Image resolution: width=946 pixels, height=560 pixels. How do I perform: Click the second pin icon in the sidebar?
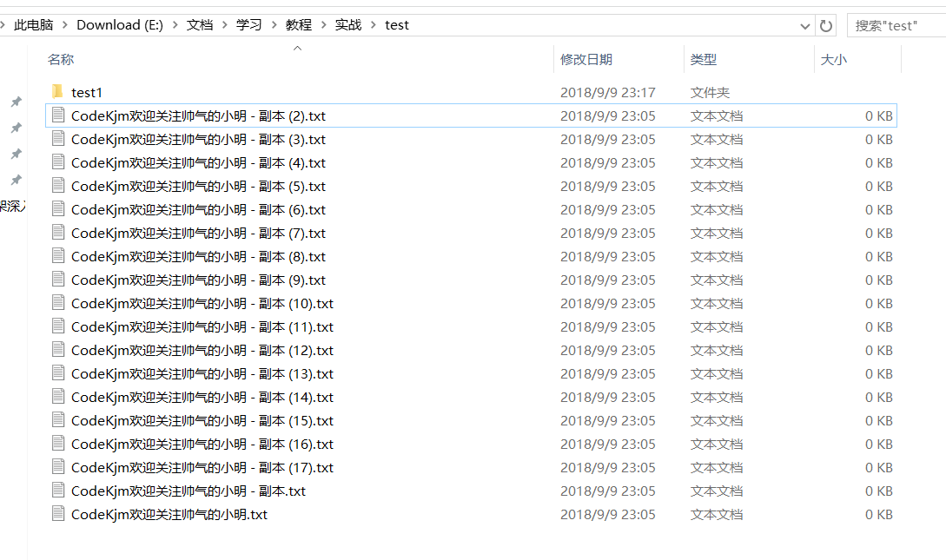coord(17,127)
